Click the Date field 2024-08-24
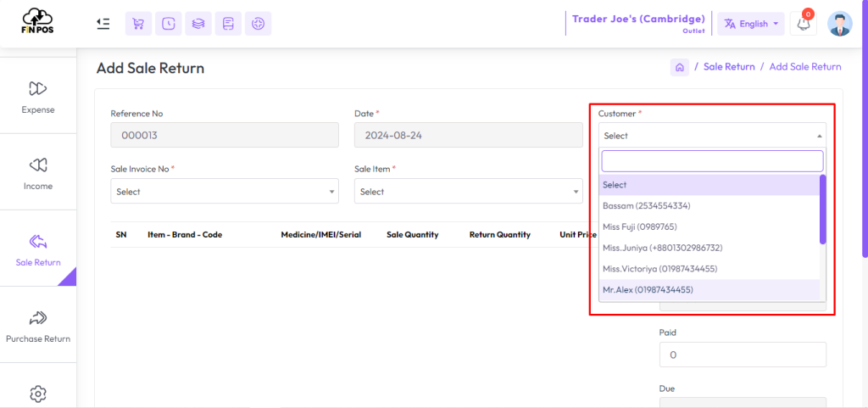Screen dimensions: 868x408 [468, 135]
